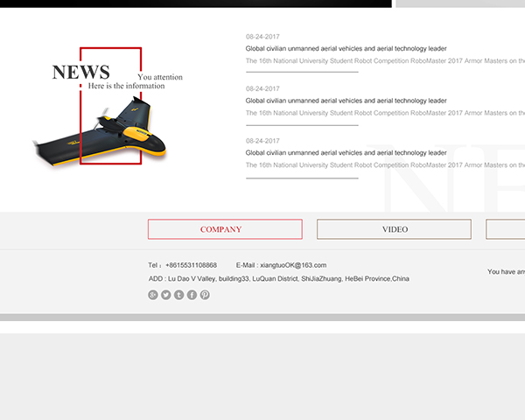Click the NEWS section heading
This screenshot has width=525, height=420.
81,73
